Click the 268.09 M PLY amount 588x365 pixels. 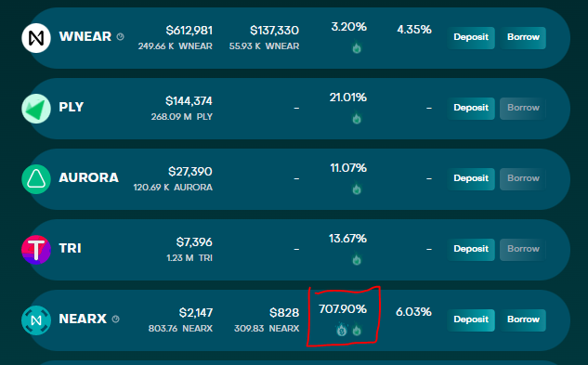pyautogui.click(x=182, y=117)
